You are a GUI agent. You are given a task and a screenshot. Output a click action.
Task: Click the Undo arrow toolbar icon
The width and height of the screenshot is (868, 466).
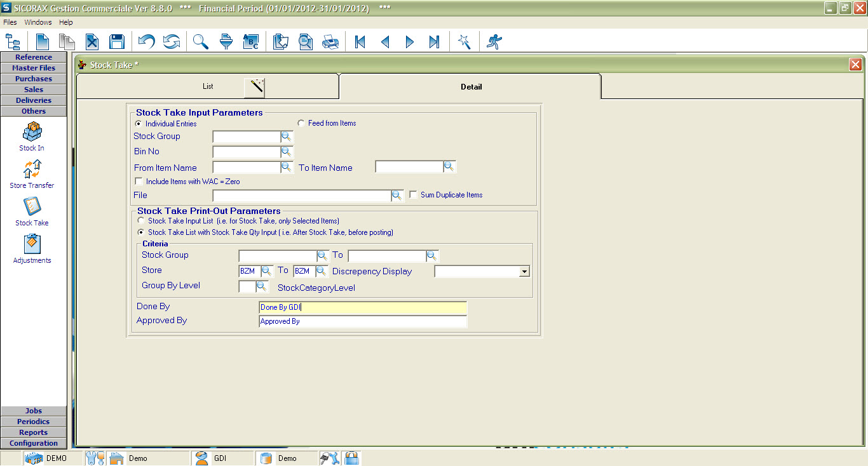click(147, 42)
